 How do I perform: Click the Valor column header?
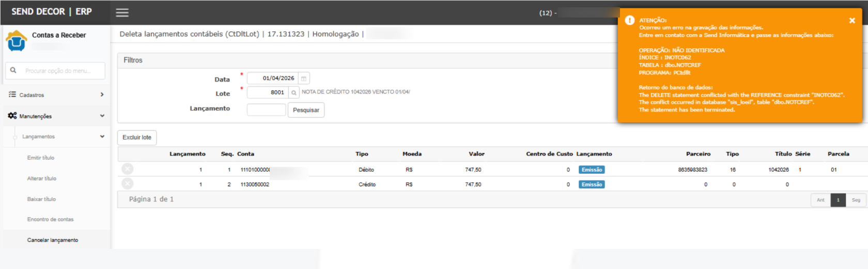476,154
